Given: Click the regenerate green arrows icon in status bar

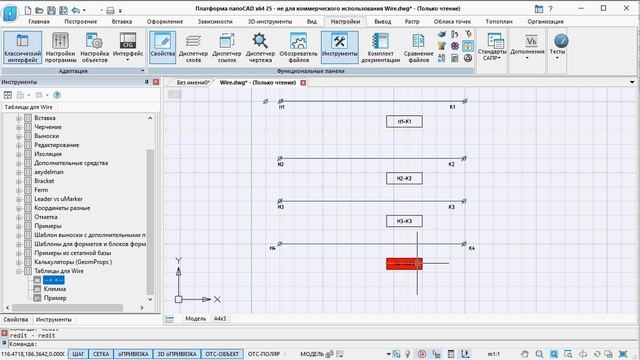Looking at the screenshot, I should 597,354.
